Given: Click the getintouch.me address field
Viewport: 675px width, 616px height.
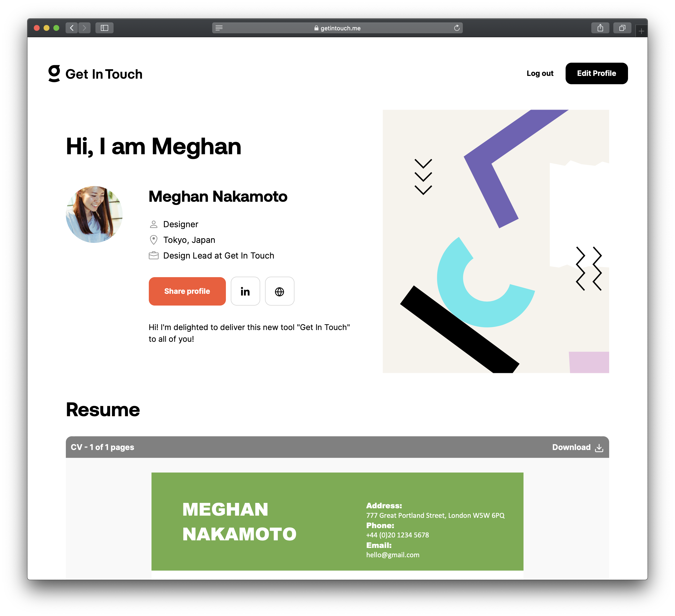Looking at the screenshot, I should point(337,28).
